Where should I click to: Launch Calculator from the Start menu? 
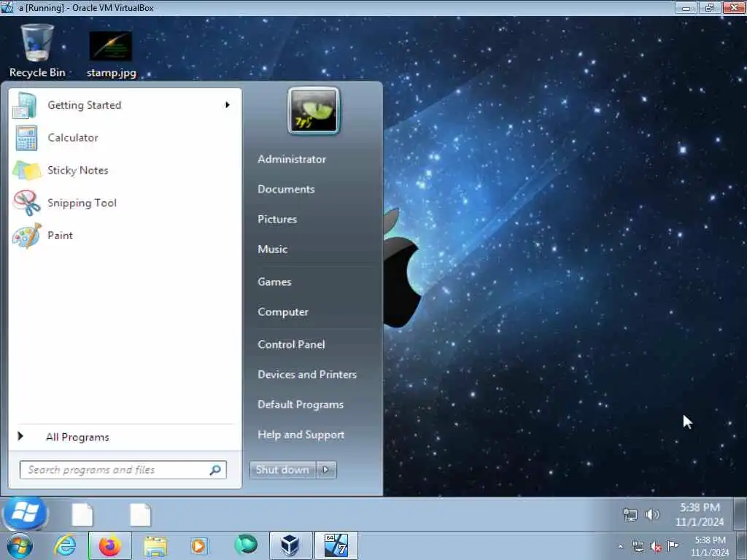pyautogui.click(x=125, y=138)
